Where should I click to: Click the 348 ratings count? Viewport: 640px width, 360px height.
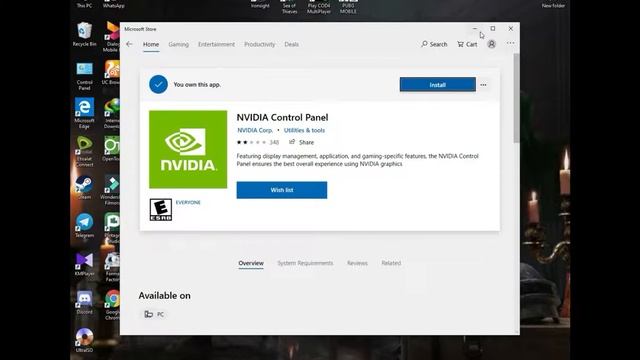click(x=274, y=142)
